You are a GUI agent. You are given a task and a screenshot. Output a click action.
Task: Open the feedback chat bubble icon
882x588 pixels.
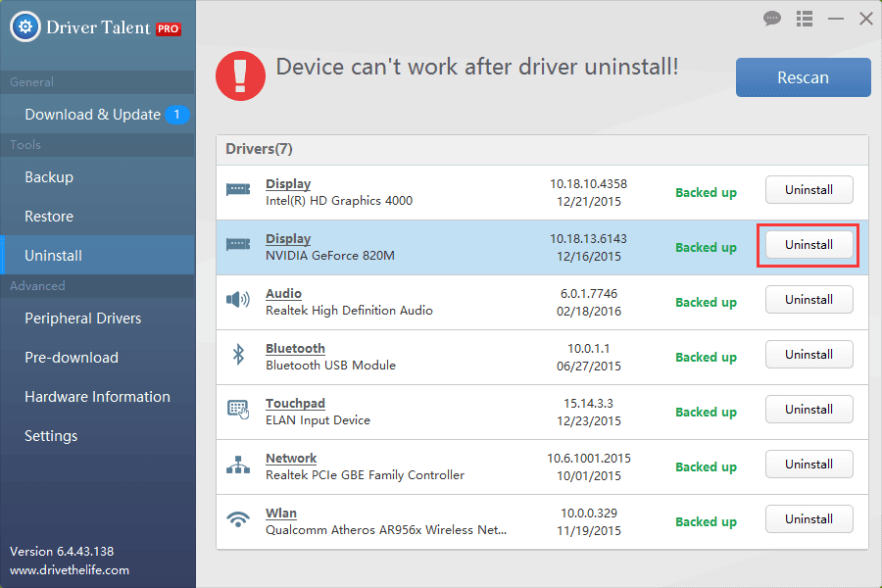tap(772, 19)
